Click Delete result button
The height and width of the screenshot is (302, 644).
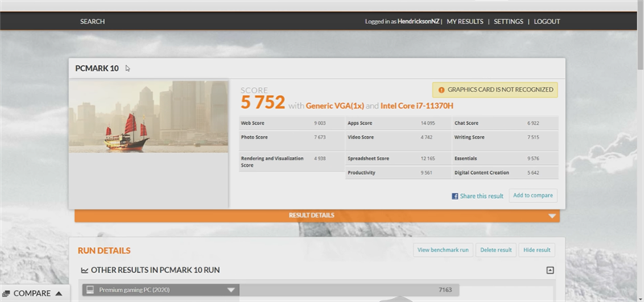496,250
